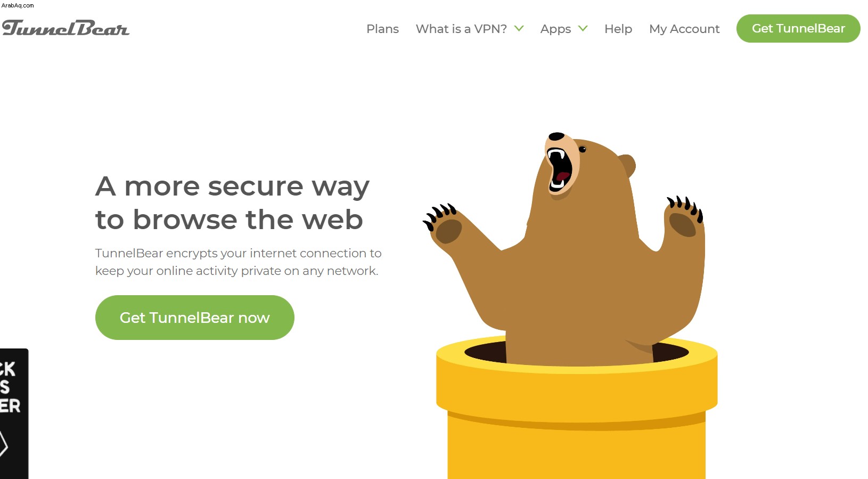The height and width of the screenshot is (479, 868).
Task: Click the Get TunnelBear header button
Action: point(798,28)
